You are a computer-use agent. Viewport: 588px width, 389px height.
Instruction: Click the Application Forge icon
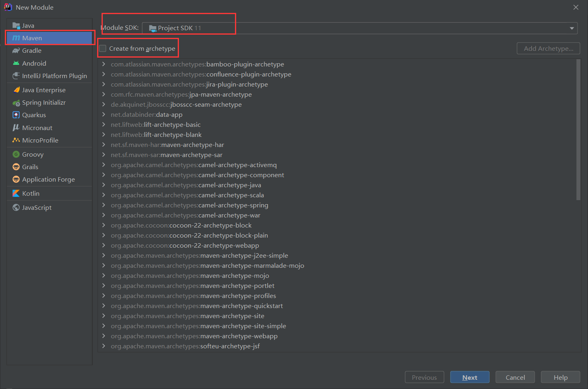click(x=16, y=179)
